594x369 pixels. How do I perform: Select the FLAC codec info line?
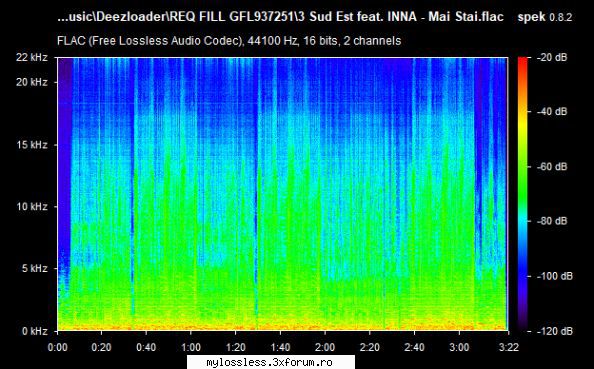pyautogui.click(x=229, y=41)
